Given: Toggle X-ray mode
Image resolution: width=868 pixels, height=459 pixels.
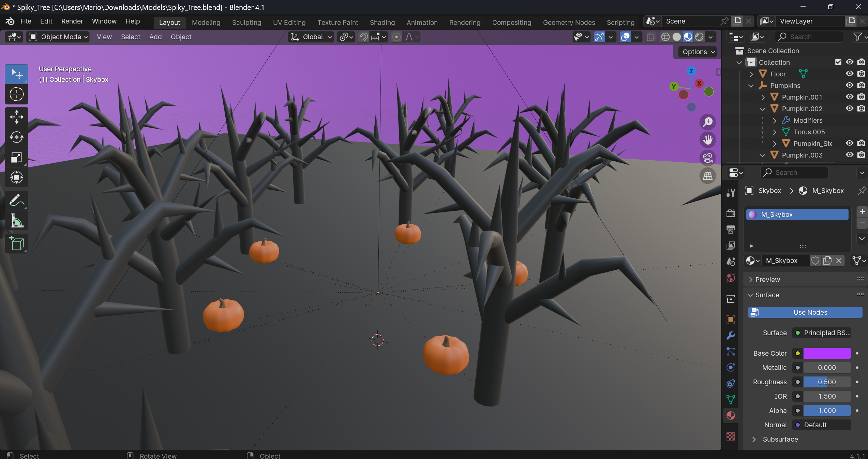Looking at the screenshot, I should coord(650,37).
